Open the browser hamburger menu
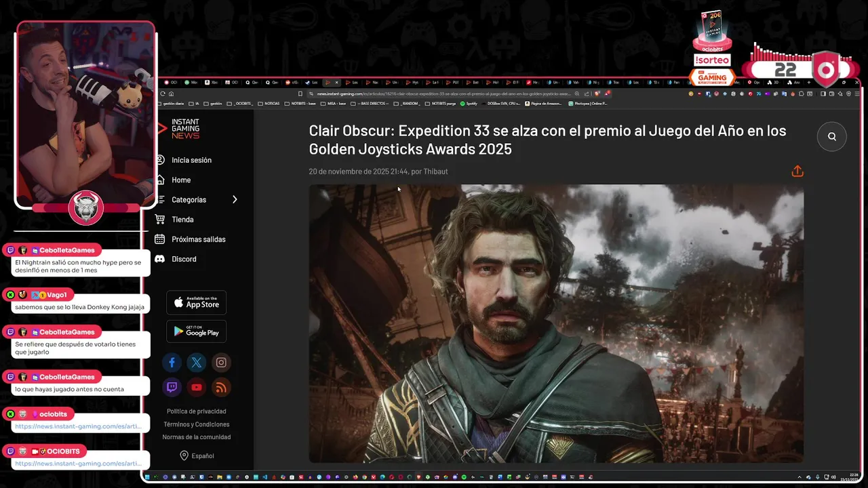This screenshot has width=868, height=488. pos(856,94)
